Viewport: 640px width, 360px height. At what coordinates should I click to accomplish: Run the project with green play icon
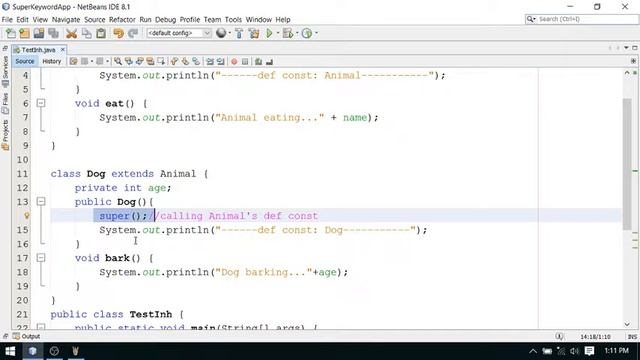[269, 33]
